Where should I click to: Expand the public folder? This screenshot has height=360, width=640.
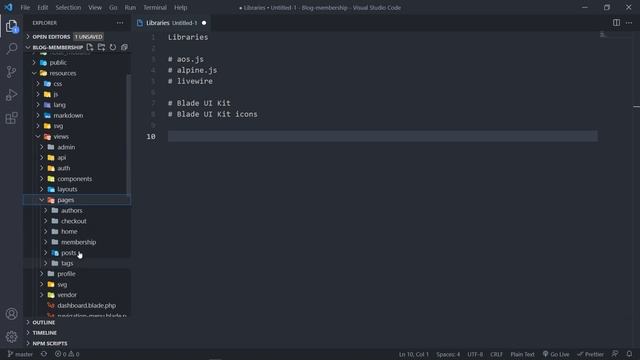(58, 62)
